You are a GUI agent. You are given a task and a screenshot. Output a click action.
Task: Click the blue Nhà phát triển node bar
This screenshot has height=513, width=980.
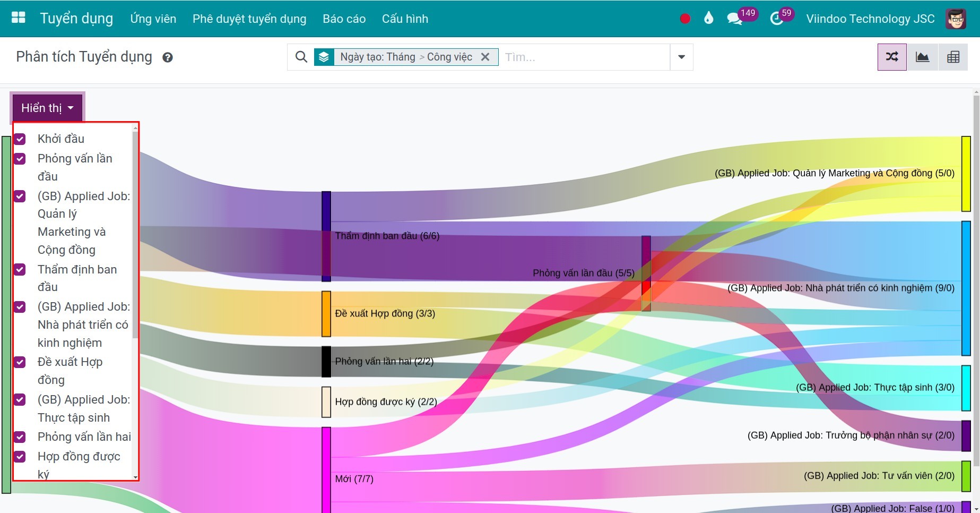(966, 288)
